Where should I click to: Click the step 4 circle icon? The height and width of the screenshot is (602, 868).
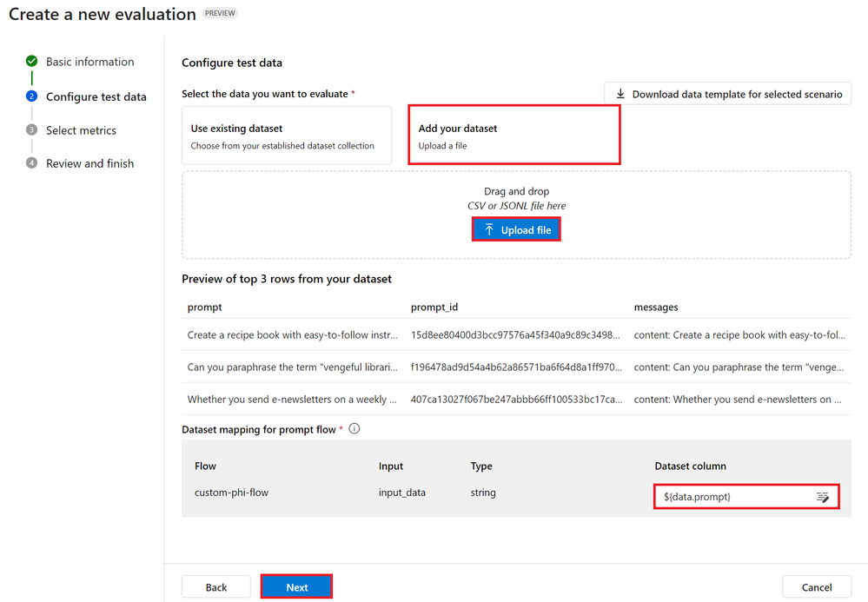31,163
